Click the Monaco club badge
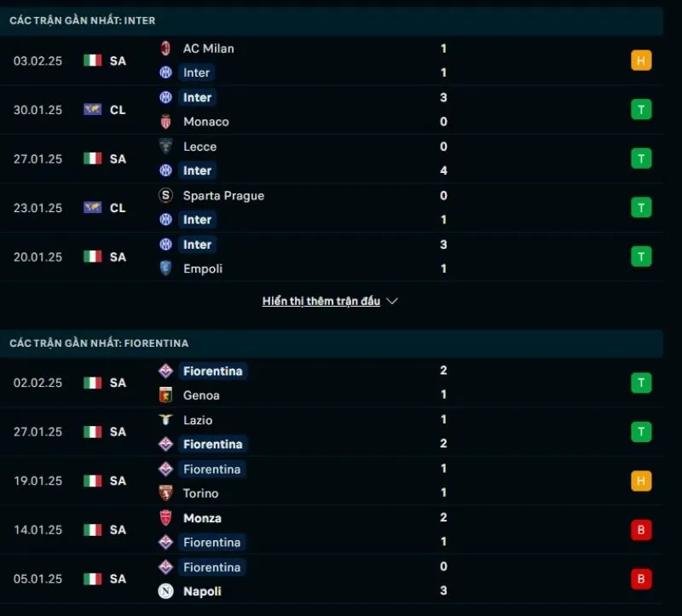The height and width of the screenshot is (616, 682). coord(167,122)
